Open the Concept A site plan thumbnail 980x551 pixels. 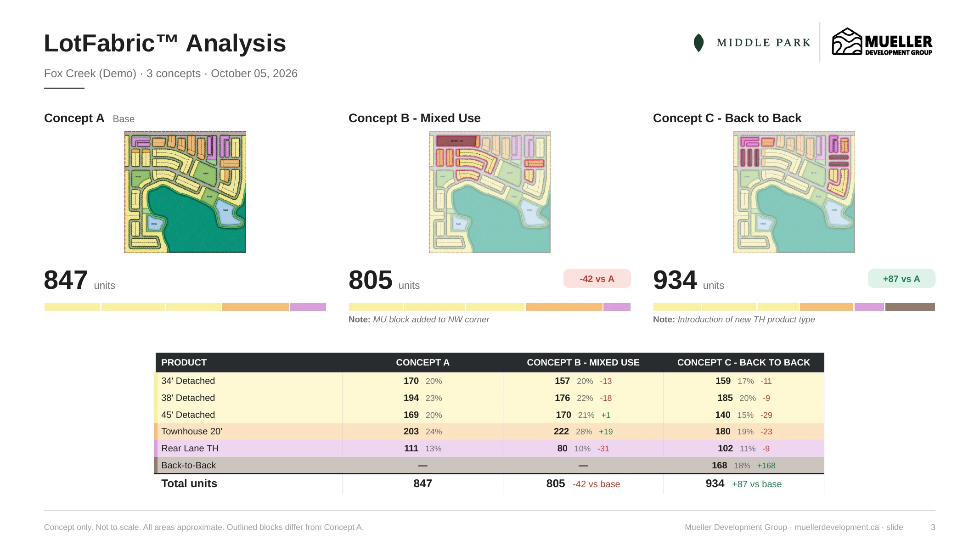click(185, 192)
